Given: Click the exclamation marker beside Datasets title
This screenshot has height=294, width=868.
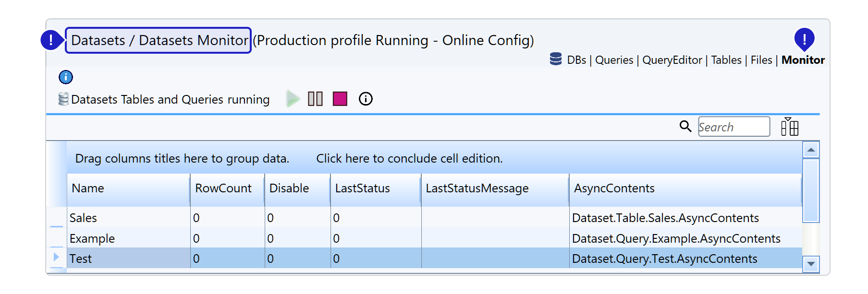Looking at the screenshot, I should click(x=51, y=40).
